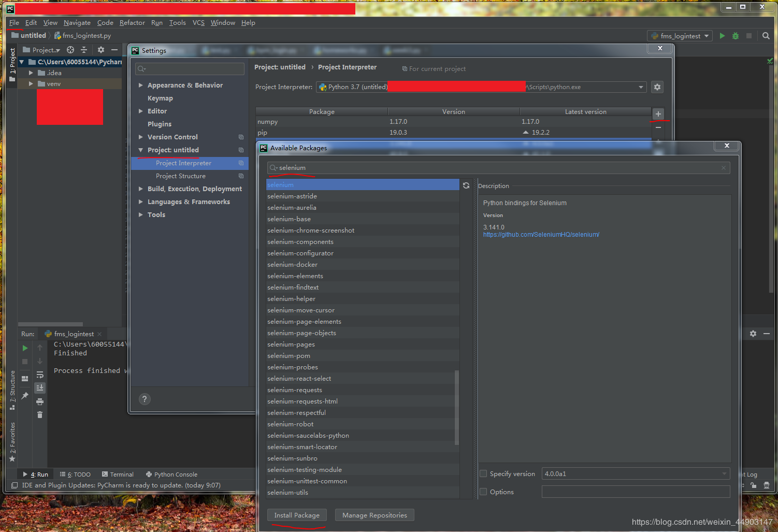Click scroll to end icon in Run panel
The image size is (778, 532).
point(40,387)
